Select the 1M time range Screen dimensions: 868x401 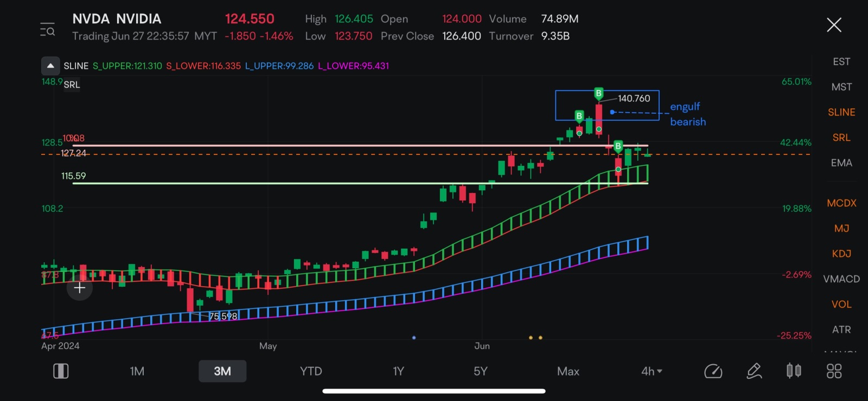[137, 371]
